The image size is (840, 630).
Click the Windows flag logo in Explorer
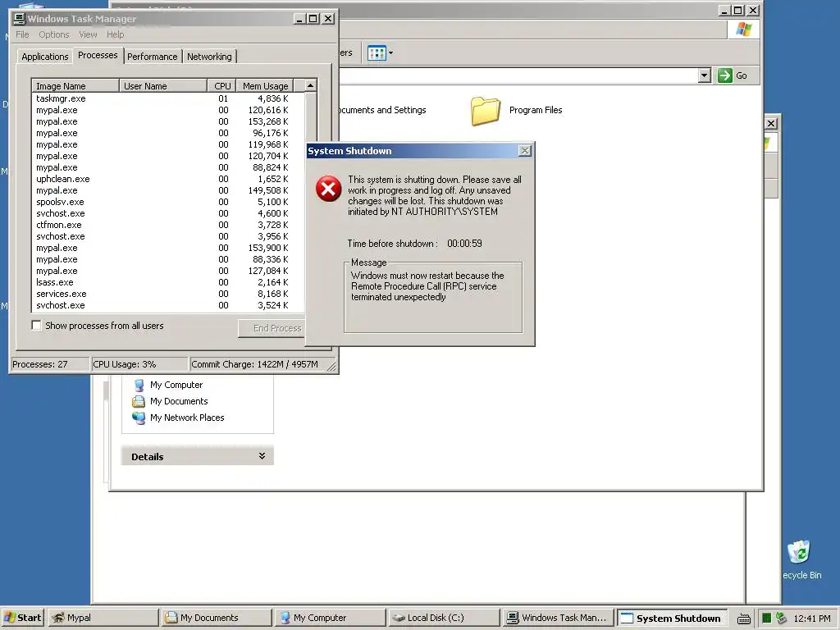(x=743, y=30)
